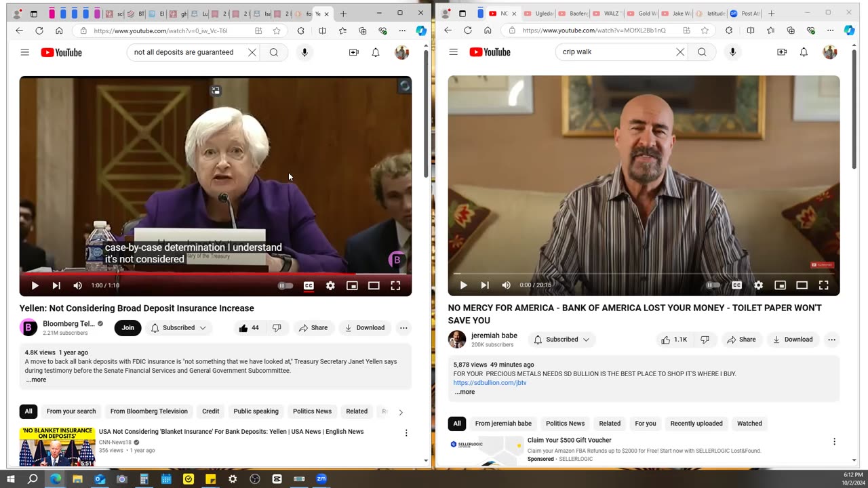Select 'Public speaking' filter chip

point(256,411)
